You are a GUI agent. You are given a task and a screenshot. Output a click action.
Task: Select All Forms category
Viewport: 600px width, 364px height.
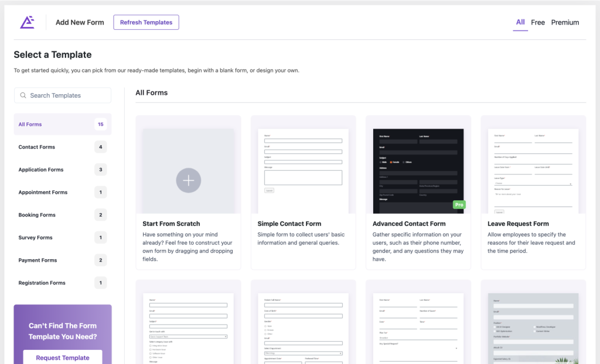(63, 124)
